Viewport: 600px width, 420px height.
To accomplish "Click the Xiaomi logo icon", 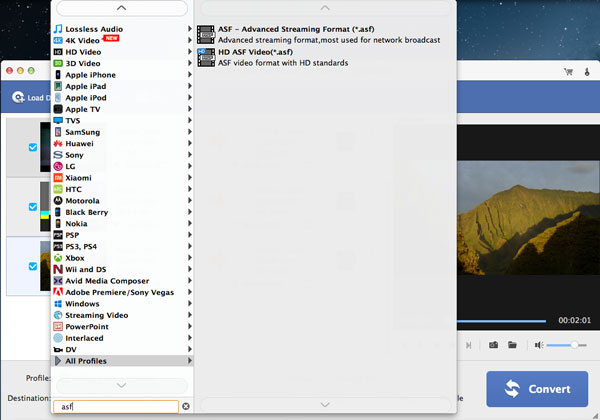I will click(58, 178).
